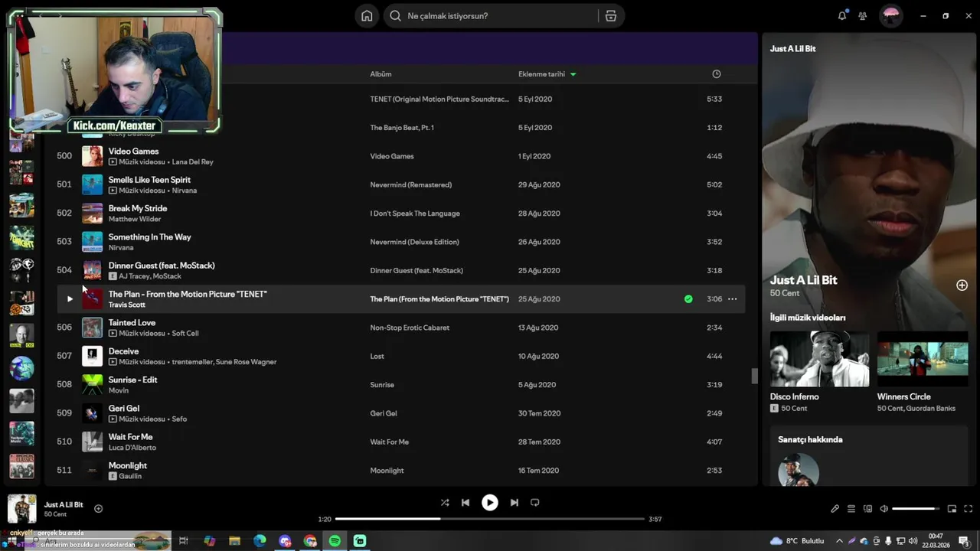This screenshot has height=551, width=980.
Task: Click now playing album art thumbnail
Action: [22, 509]
